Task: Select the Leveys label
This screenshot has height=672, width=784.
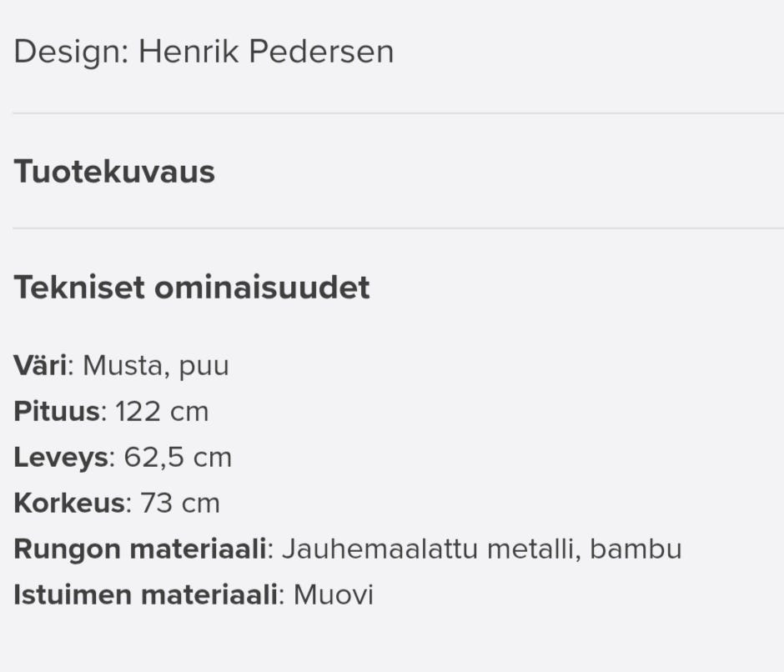Action: click(x=61, y=458)
